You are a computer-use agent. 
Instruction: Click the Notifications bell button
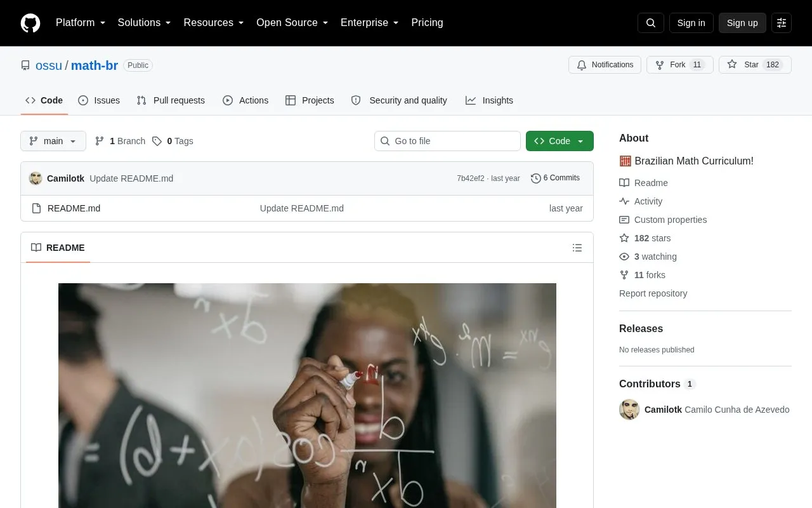pos(605,65)
